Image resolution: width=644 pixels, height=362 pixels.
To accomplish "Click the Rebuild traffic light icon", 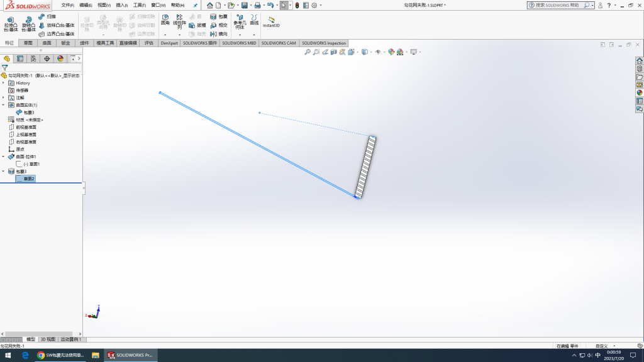I will 297,5.
